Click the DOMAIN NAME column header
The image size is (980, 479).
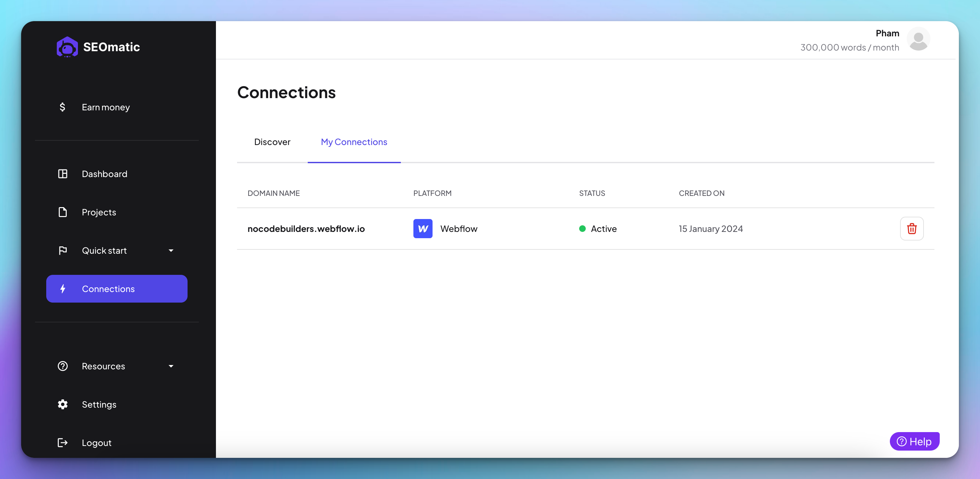click(273, 193)
